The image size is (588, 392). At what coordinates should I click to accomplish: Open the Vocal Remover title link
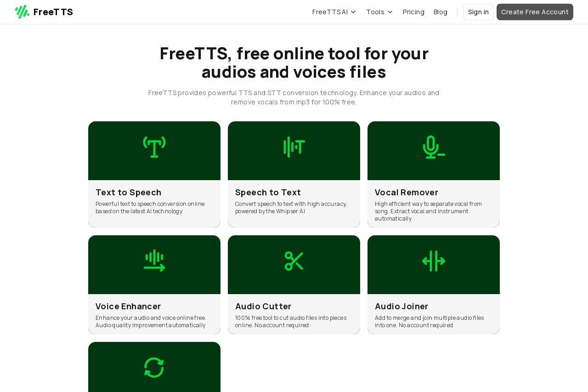pyautogui.click(x=407, y=192)
